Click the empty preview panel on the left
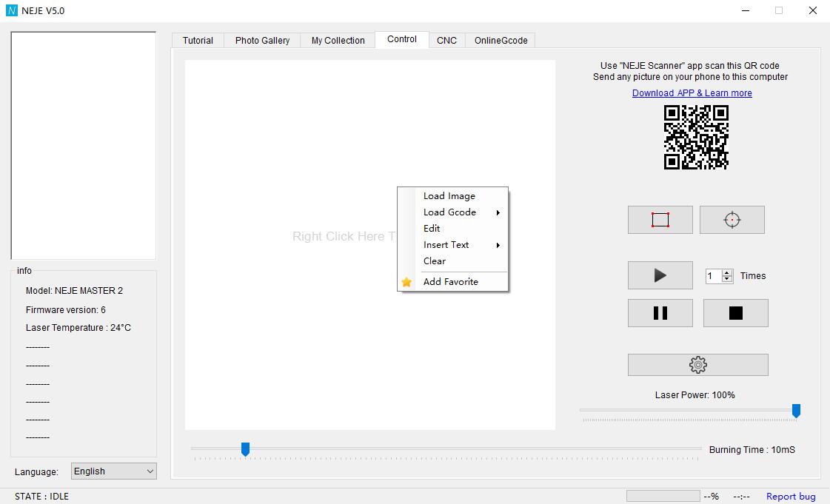The height and width of the screenshot is (504, 830). pyautogui.click(x=84, y=146)
